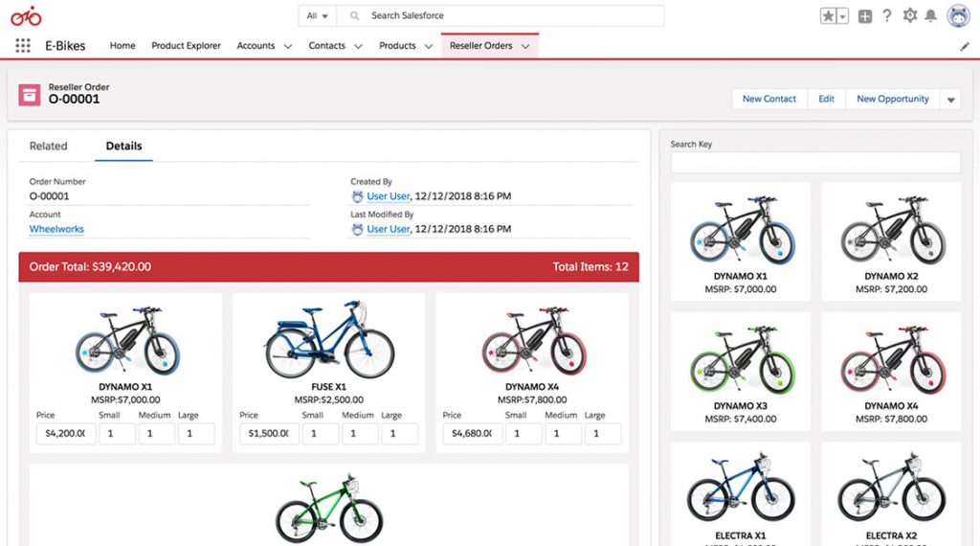The width and height of the screenshot is (980, 546).
Task: Open the App Launcher grid icon
Action: pos(23,46)
